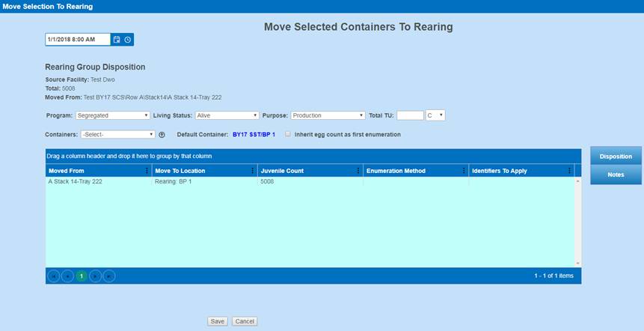Viewport: 644px width, 331px height.
Task: Click the up-arrow icon beside Containers
Action: coord(162,135)
